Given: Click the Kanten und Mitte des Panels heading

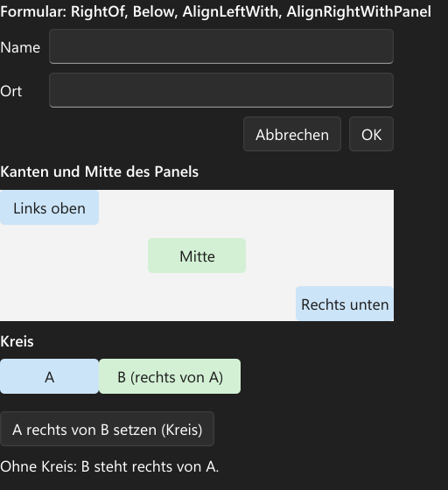Looking at the screenshot, I should (x=100, y=171).
